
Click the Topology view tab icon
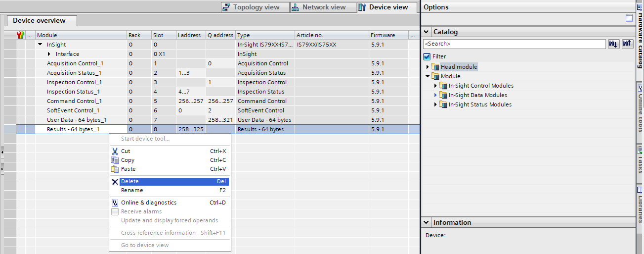pyautogui.click(x=226, y=7)
